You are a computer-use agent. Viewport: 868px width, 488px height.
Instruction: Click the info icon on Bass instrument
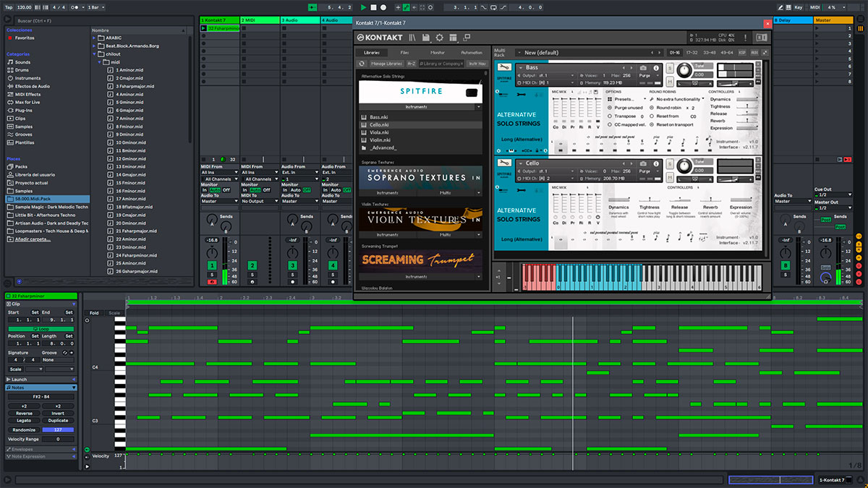[657, 67]
